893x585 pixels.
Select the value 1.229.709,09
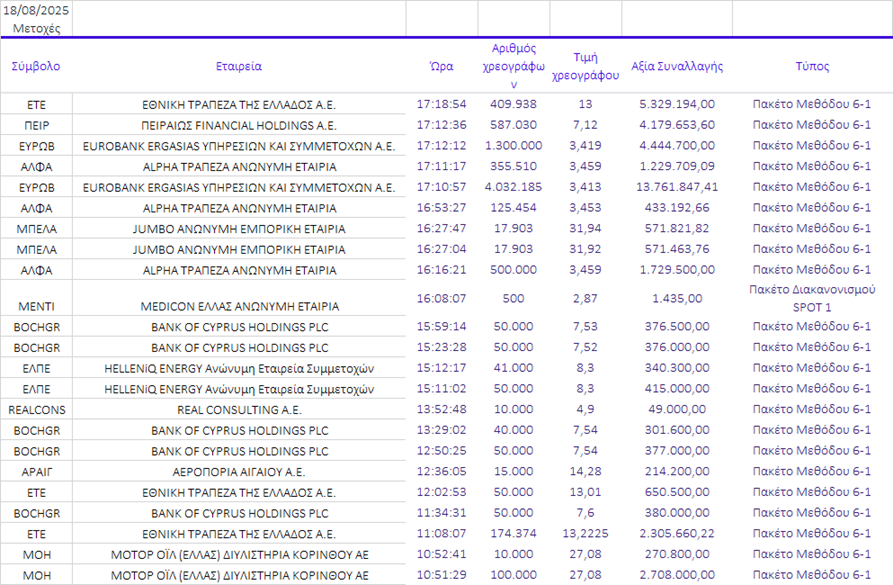point(677,166)
